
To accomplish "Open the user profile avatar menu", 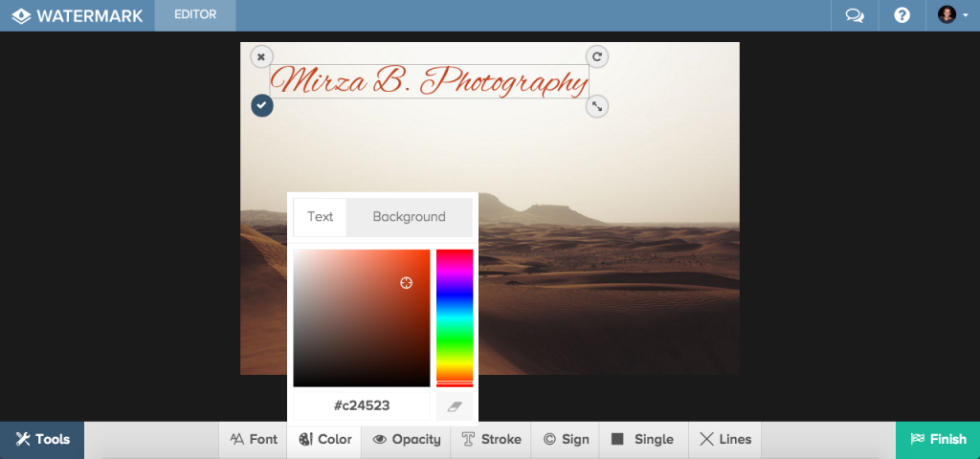I will 952,15.
